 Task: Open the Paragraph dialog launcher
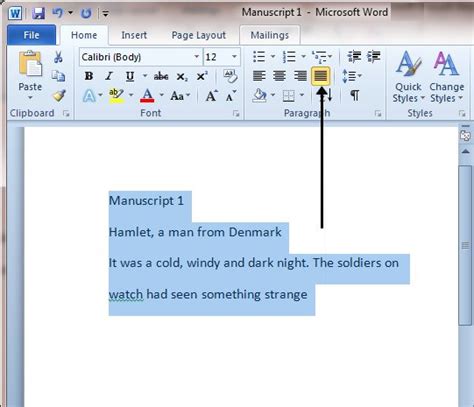pyautogui.click(x=378, y=114)
